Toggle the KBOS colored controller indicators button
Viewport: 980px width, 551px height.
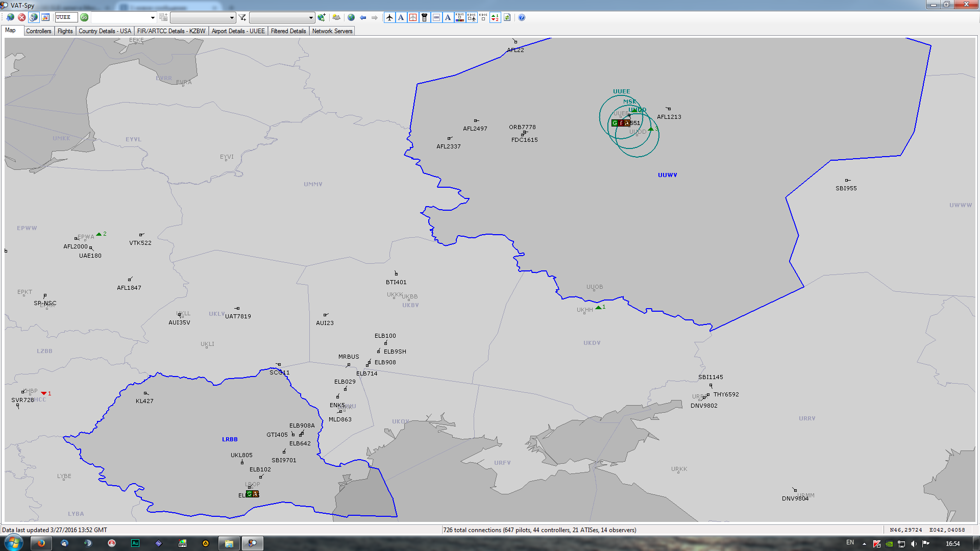(x=460, y=17)
